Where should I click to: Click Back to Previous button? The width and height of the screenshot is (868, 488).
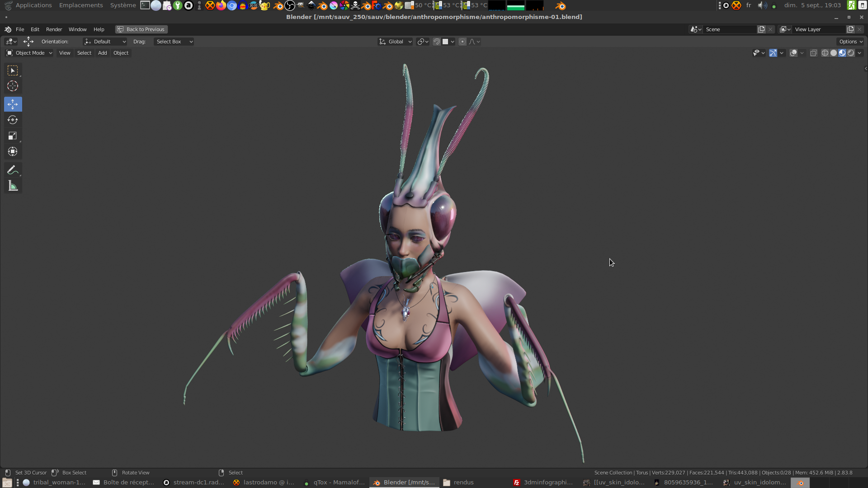pyautogui.click(x=141, y=29)
